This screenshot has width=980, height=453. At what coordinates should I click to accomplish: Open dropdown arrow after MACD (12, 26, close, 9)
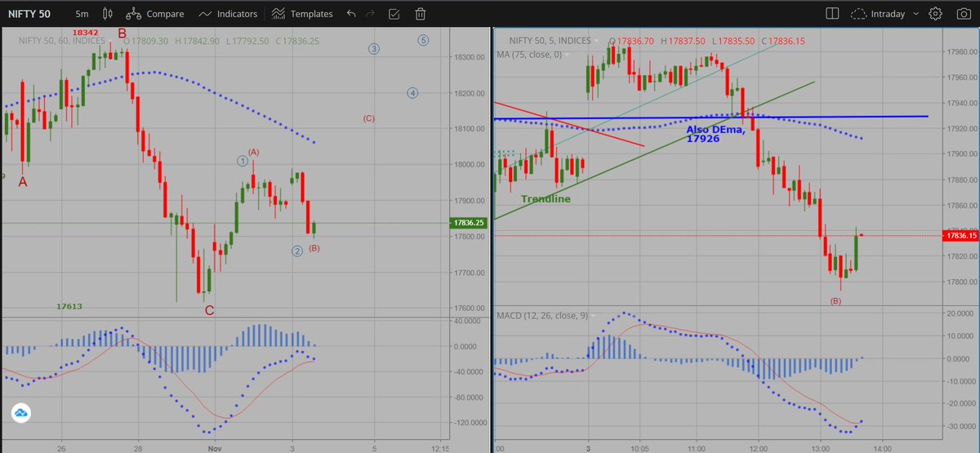tap(592, 316)
